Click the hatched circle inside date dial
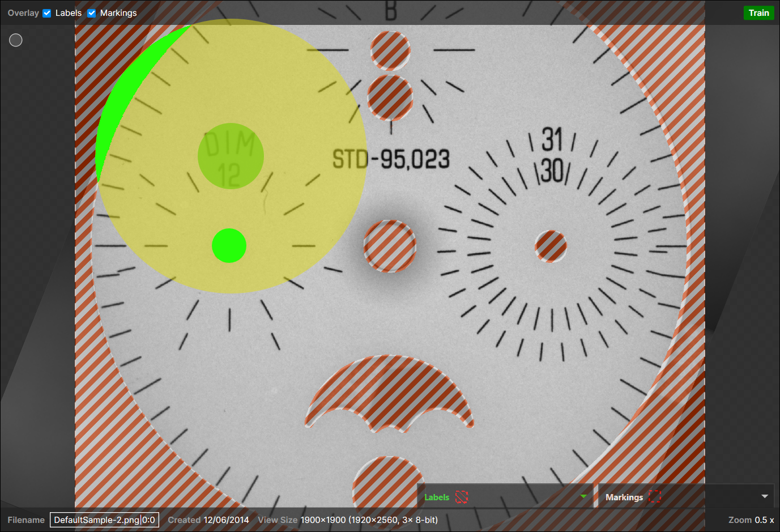Screen dimensions: 780x532 coord(551,246)
